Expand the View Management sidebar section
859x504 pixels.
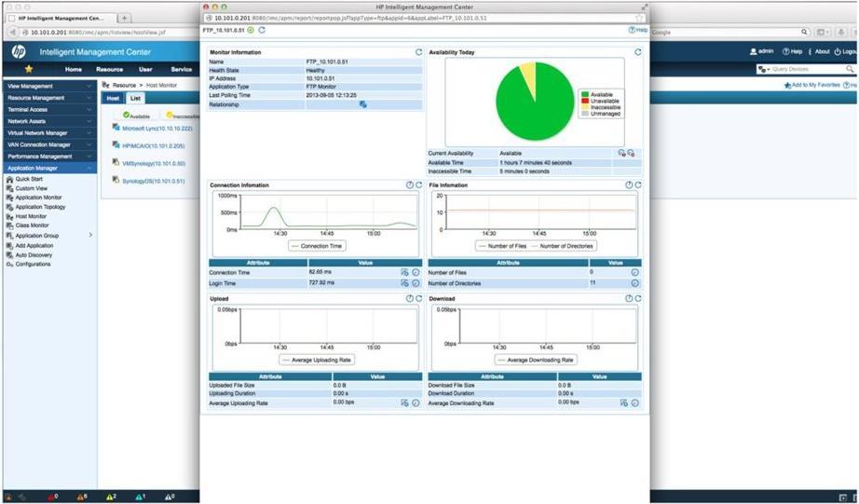[48, 86]
